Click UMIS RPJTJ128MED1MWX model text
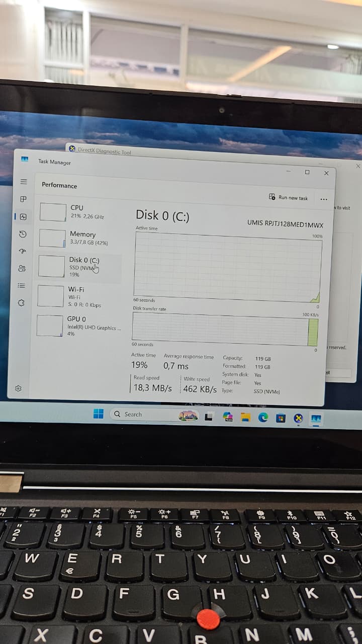Screen dimensions: 362x644 [x=285, y=224]
